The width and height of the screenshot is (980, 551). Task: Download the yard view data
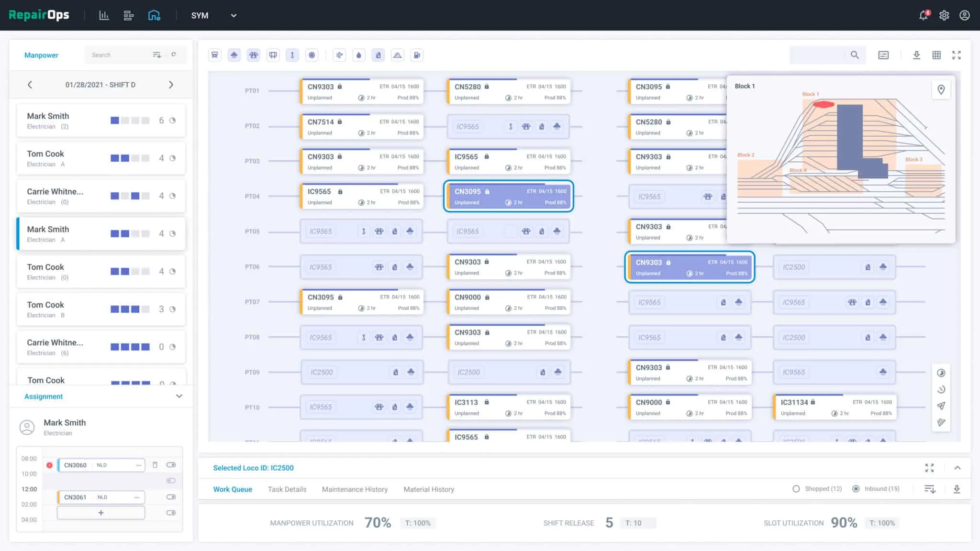point(916,55)
